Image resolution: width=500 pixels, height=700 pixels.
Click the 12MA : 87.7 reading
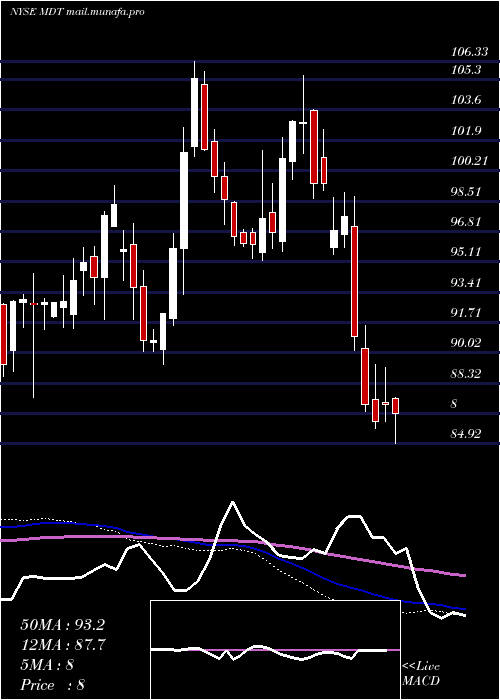62,645
